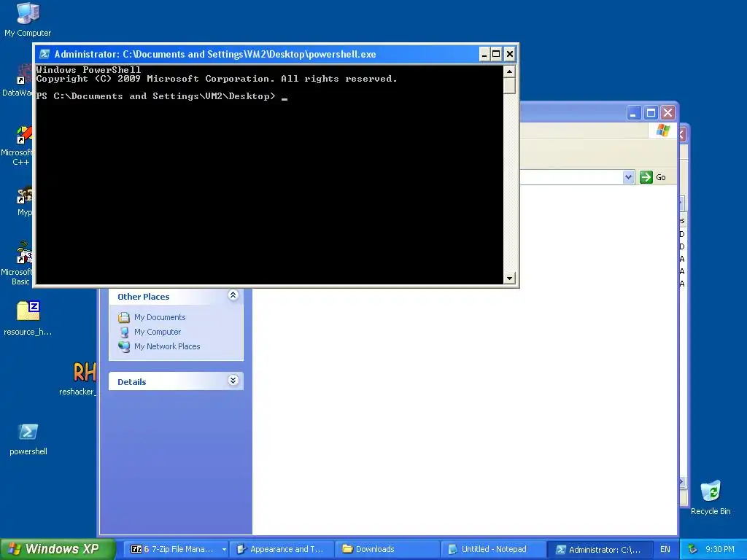Screen dimensions: 747x560
Task: Minimize the PowerShell window
Action: click(484, 54)
